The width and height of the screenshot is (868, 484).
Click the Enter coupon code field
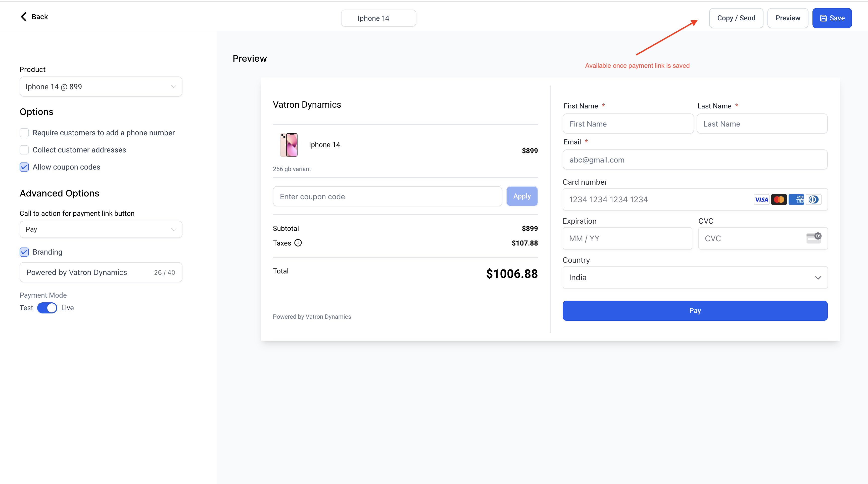(387, 197)
